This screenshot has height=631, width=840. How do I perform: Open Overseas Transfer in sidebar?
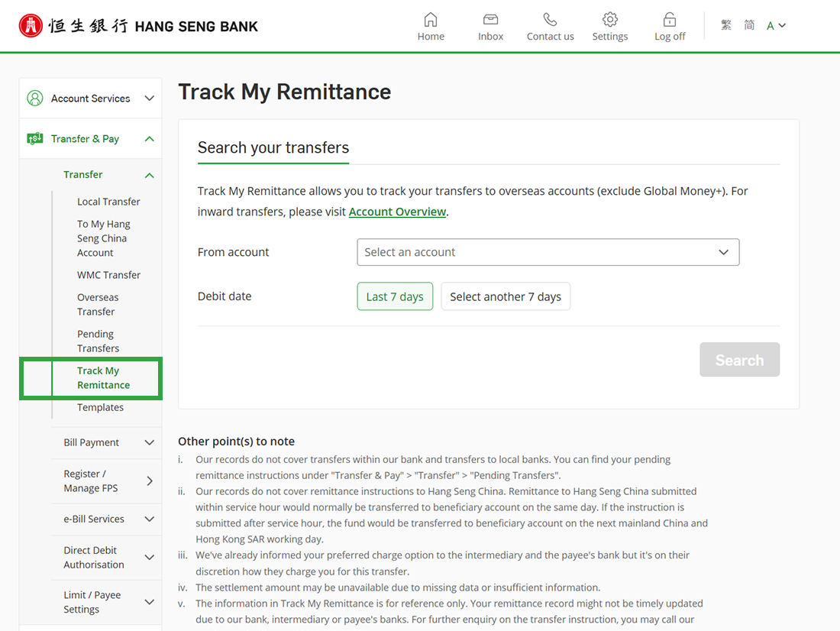pos(98,304)
